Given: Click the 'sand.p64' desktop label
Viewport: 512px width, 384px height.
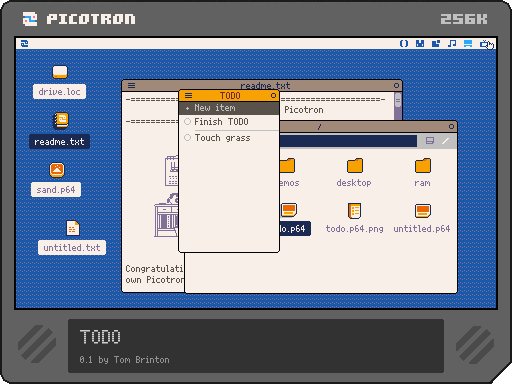Looking at the screenshot, I should coord(56,190).
